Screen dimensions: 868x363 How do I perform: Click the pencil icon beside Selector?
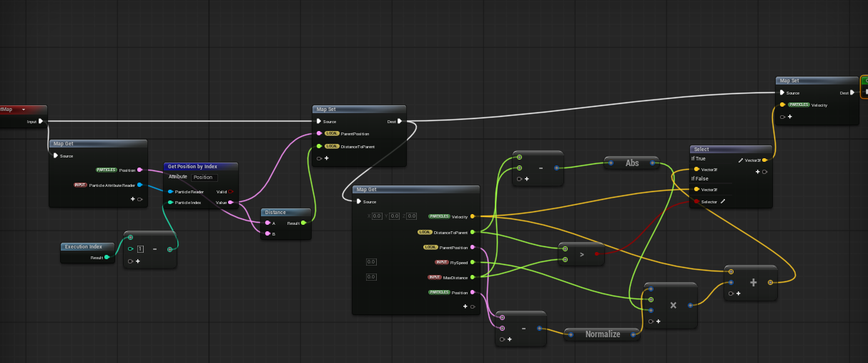pos(723,202)
